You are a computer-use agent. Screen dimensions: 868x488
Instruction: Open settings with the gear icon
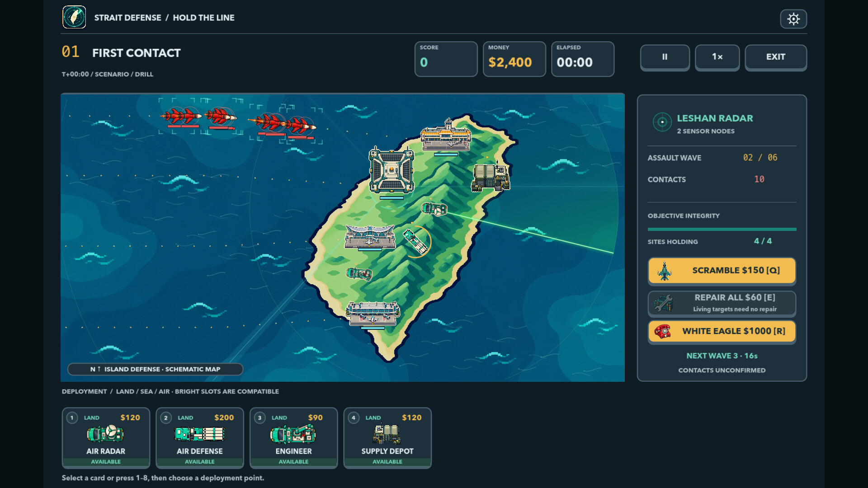[793, 19]
